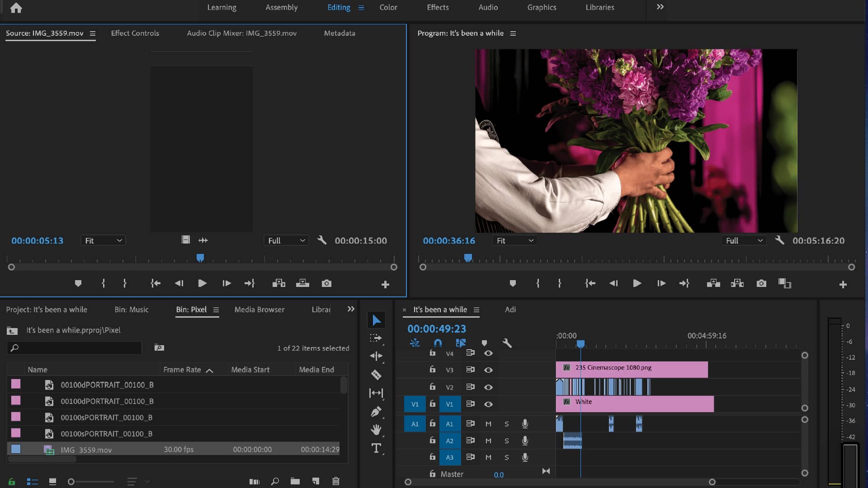Select the Hand tool
The height and width of the screenshot is (488, 868).
pos(376,430)
